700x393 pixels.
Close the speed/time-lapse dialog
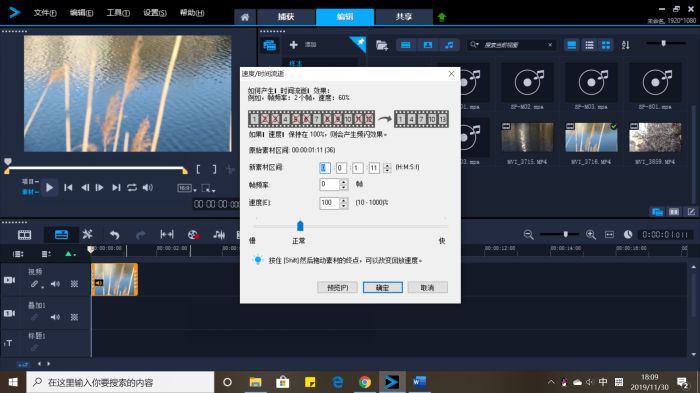(451, 74)
